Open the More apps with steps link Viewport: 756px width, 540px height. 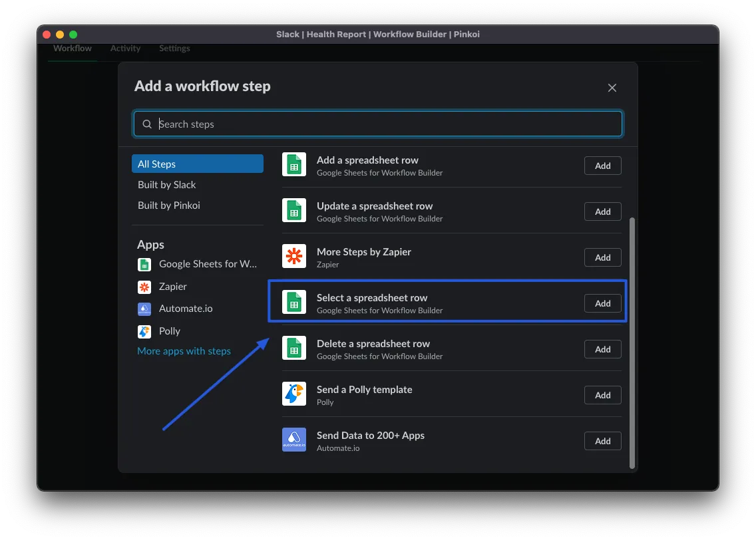click(x=184, y=351)
